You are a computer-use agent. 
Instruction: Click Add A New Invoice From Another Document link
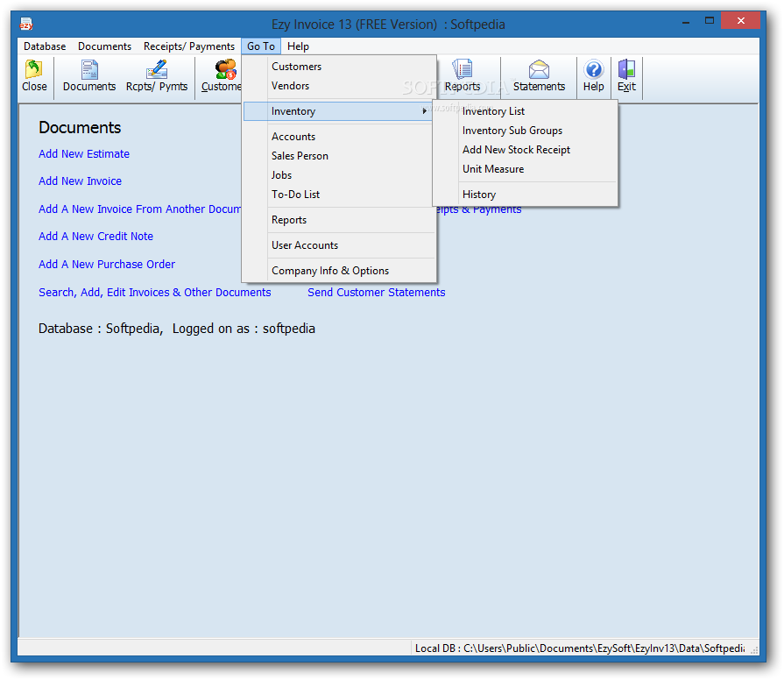click(140, 209)
